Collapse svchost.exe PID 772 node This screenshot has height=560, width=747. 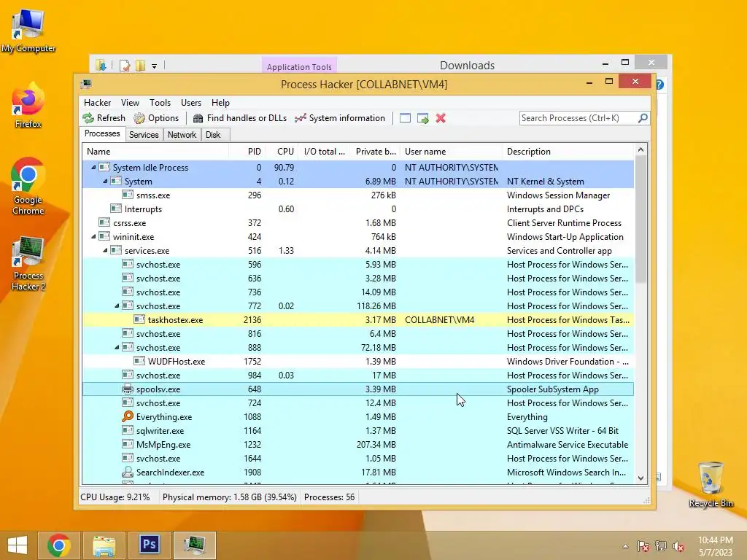(117, 306)
